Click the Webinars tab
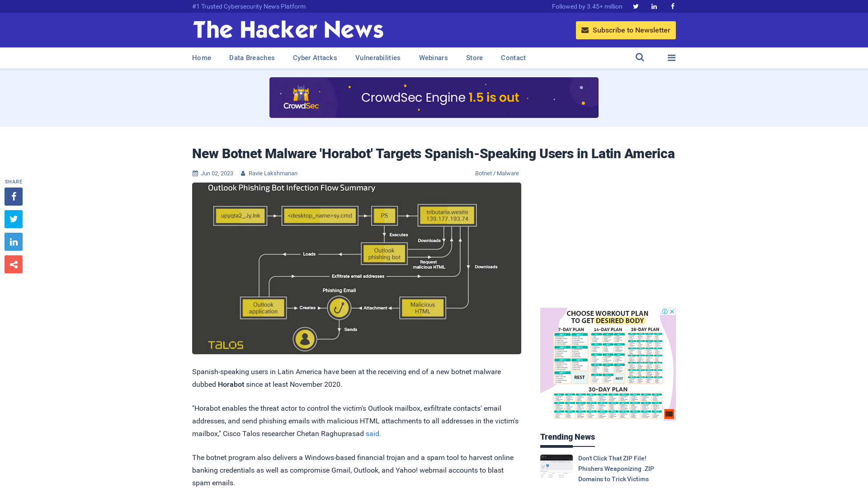 tap(434, 58)
